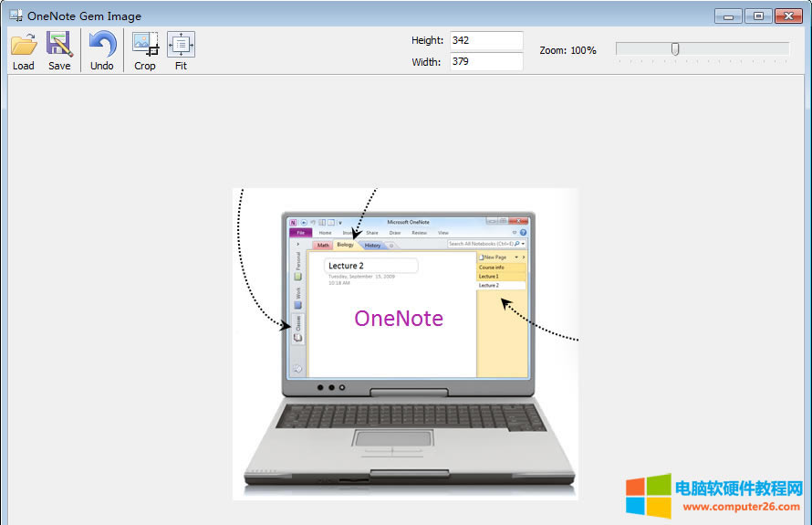Click the magenta OneNote text on the laptop screen

point(399,319)
